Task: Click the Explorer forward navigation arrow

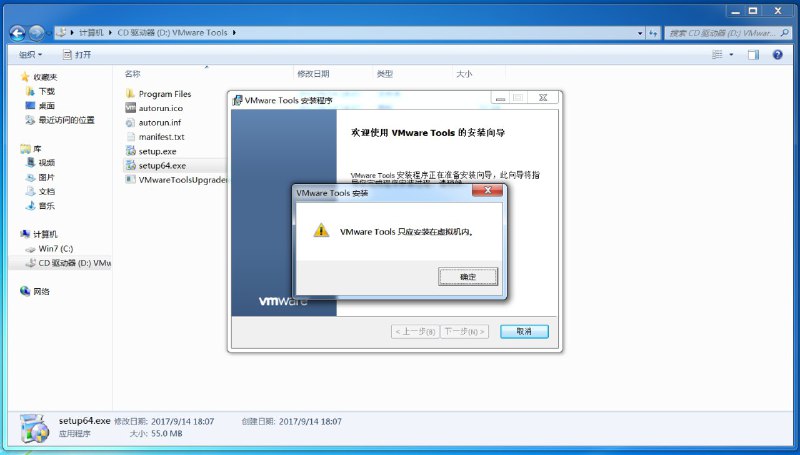Action: (36, 33)
